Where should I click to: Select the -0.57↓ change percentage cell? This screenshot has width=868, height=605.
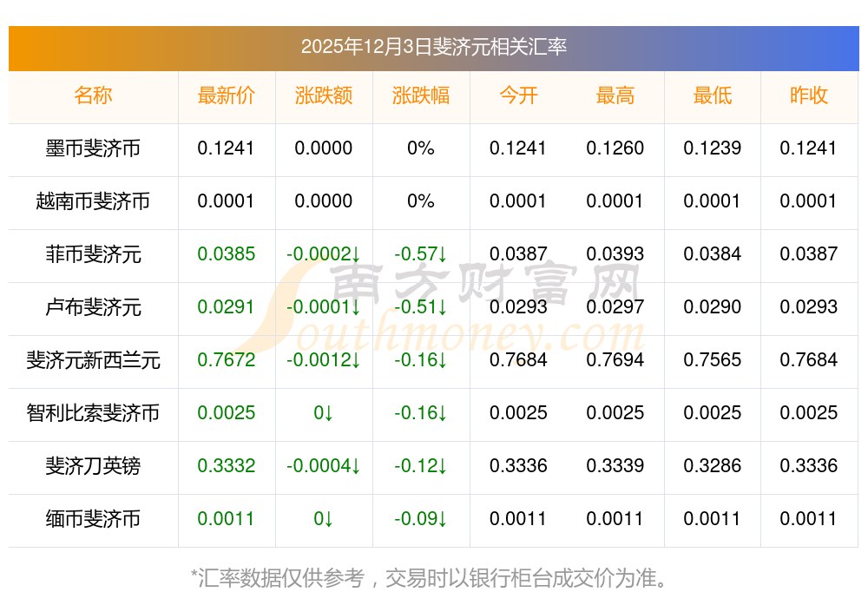click(x=420, y=254)
